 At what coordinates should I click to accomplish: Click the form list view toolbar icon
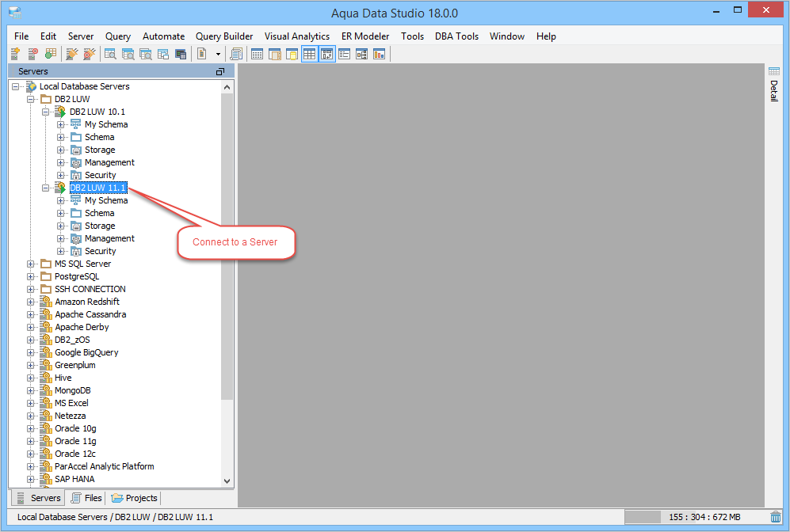point(344,54)
